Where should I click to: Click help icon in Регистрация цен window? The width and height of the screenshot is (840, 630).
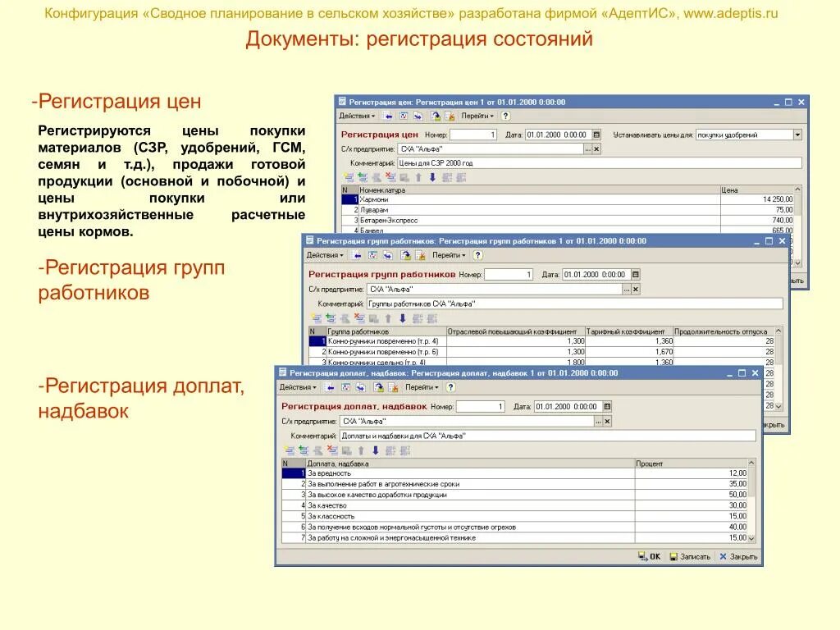click(505, 116)
